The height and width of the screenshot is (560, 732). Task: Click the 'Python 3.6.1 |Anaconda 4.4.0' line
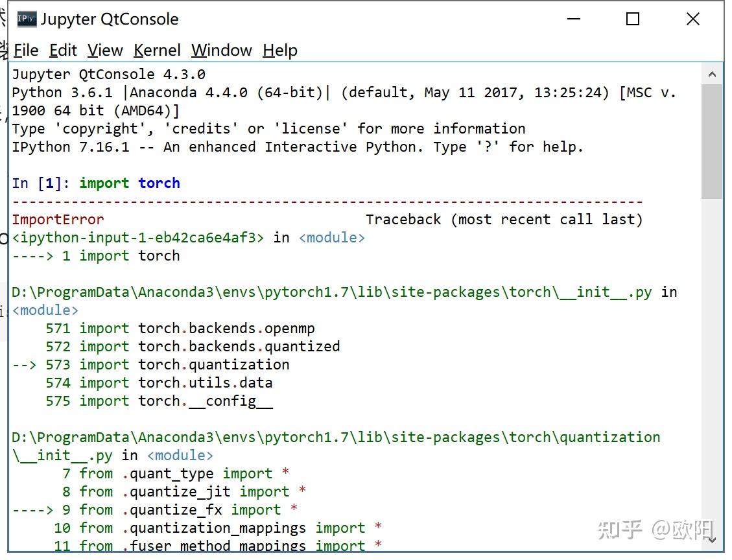344,93
